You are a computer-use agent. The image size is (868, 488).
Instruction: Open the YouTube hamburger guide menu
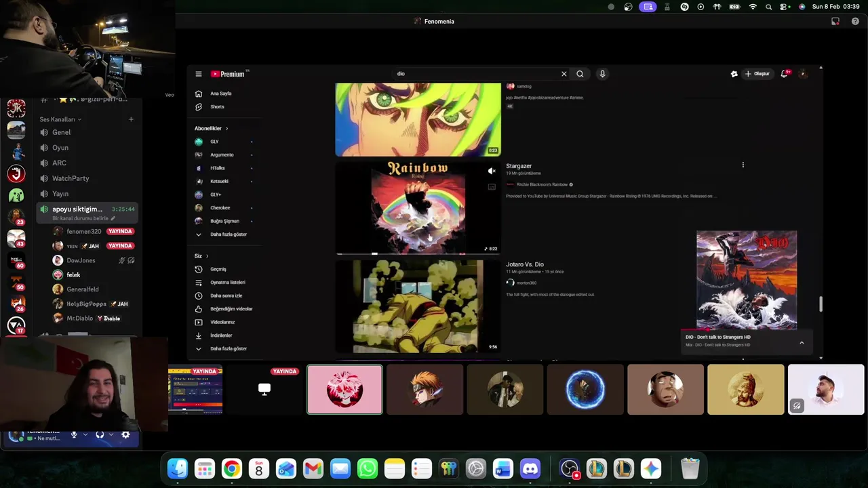click(x=199, y=74)
